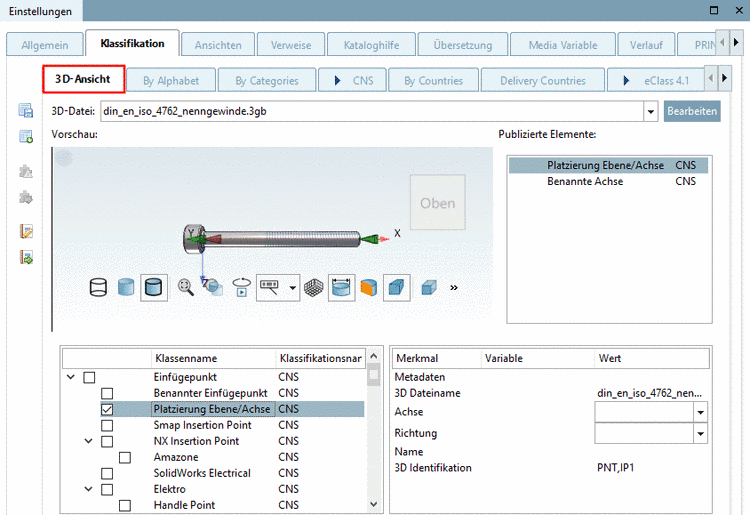The width and height of the screenshot is (750, 515).
Task: Select the 3D-Ansicht subtab
Action: click(83, 79)
